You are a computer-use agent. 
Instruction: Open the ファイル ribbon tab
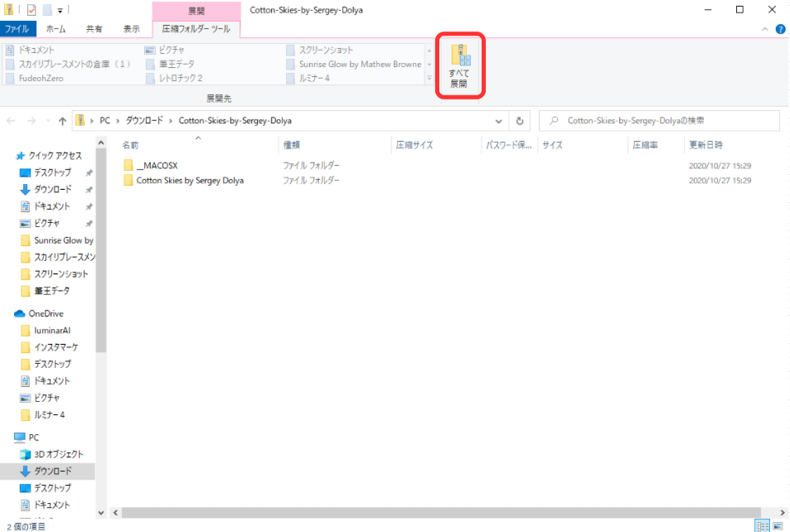pyautogui.click(x=17, y=29)
